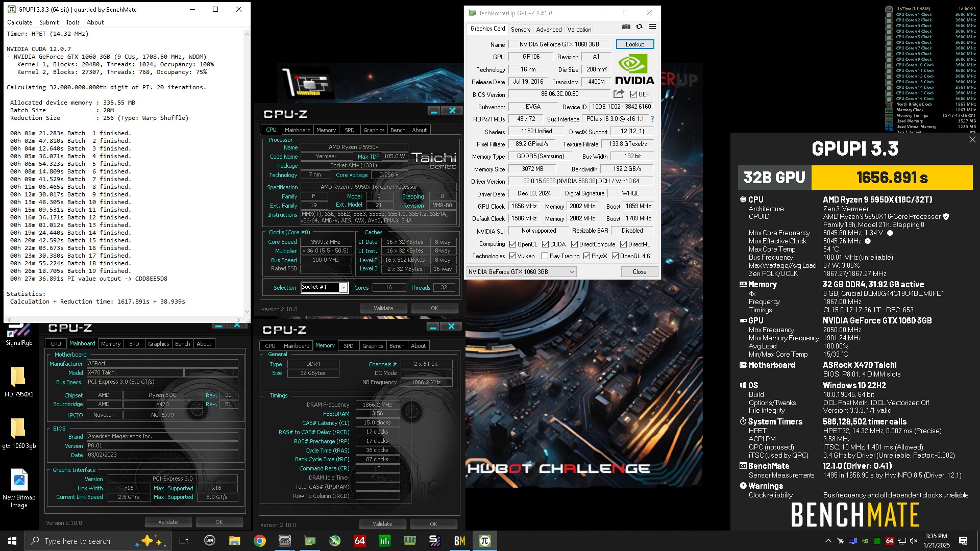Open the green RAM module taskbar icon
The image size is (980, 551).
coord(409,541)
